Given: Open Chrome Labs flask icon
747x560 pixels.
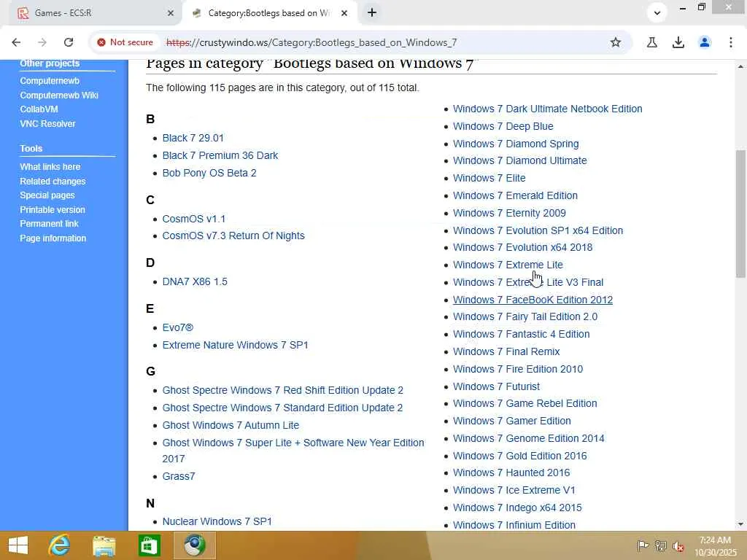Looking at the screenshot, I should tap(652, 42).
